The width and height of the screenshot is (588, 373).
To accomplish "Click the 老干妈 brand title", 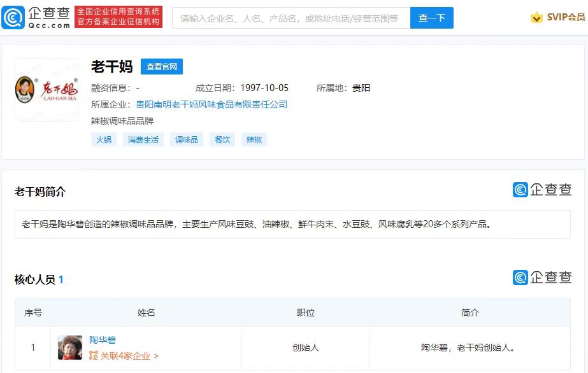I will tap(111, 67).
